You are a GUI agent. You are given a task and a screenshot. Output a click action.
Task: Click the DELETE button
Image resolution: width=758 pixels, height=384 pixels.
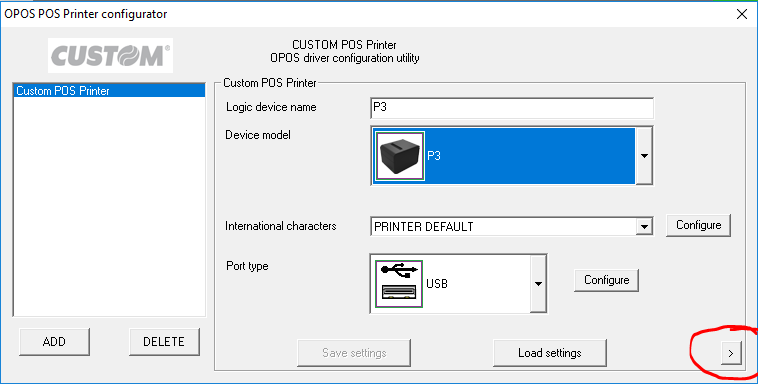(x=164, y=341)
